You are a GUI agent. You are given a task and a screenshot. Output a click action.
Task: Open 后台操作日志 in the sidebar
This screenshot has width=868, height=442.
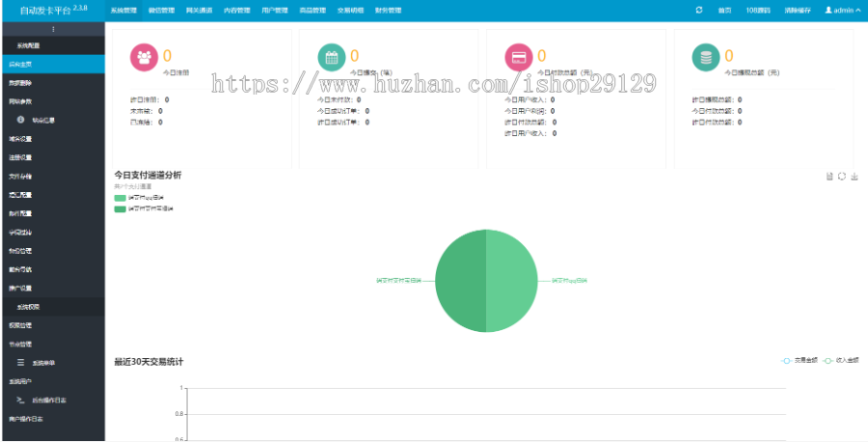53,400
